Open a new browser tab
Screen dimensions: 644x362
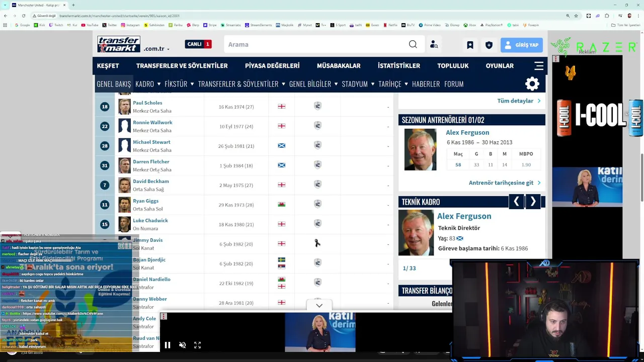tap(73, 5)
